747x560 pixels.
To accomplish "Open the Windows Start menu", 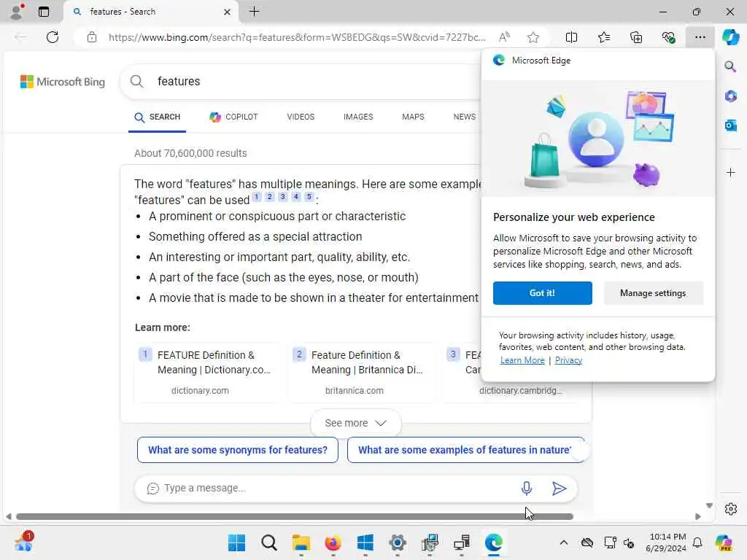I will [x=236, y=542].
